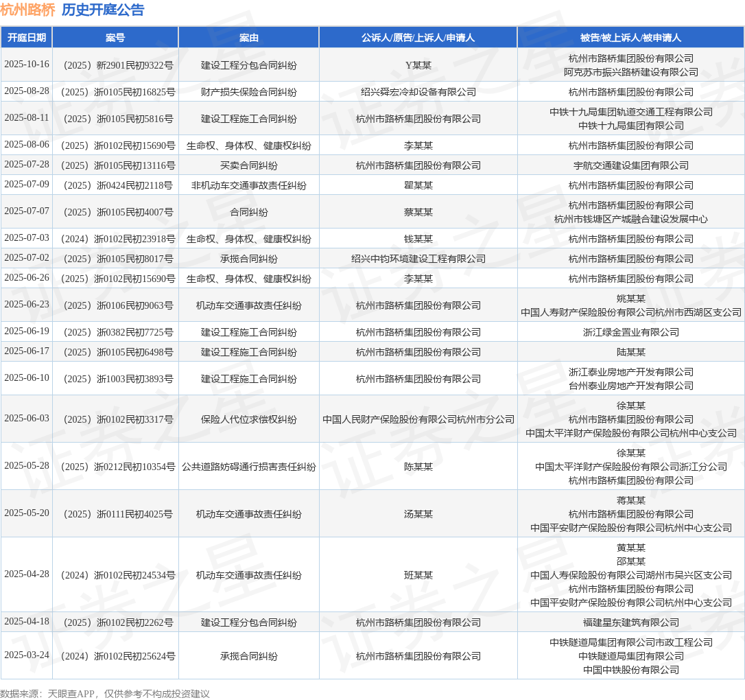This screenshot has width=745, height=700.
Task: Click 杭州市钱塘区产城融合建设发展中心 text
Action: (631, 219)
